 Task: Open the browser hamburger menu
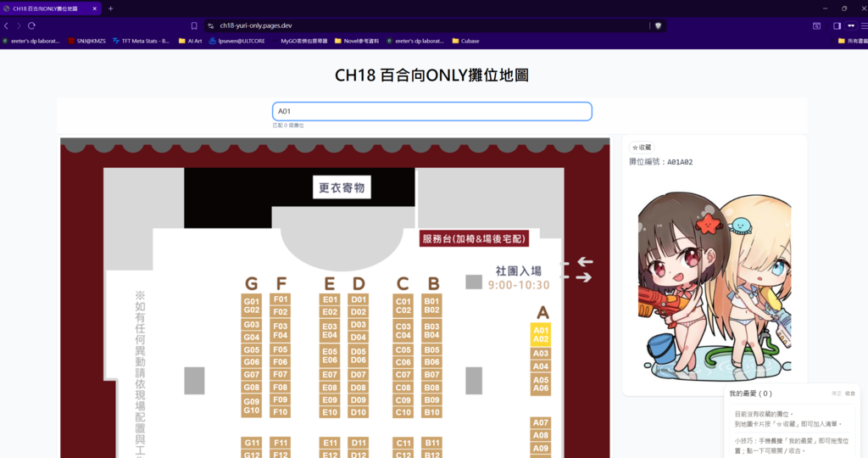(x=864, y=26)
